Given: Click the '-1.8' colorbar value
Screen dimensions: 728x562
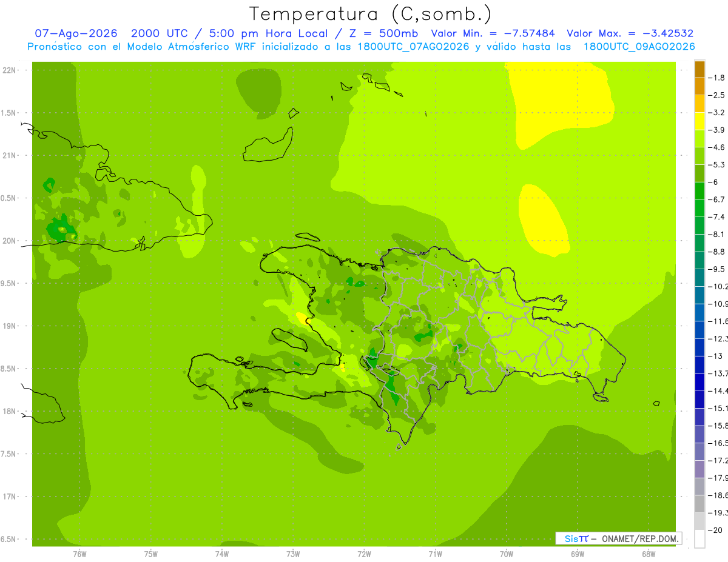Looking at the screenshot, I should pos(717,78).
